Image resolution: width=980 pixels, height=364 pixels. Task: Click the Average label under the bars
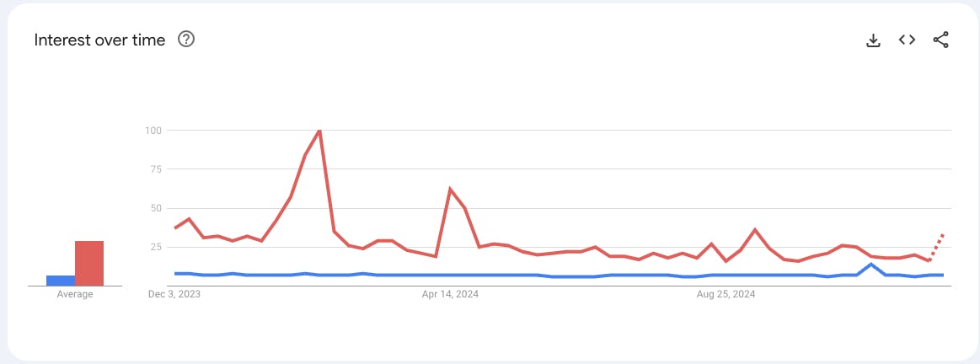75,295
